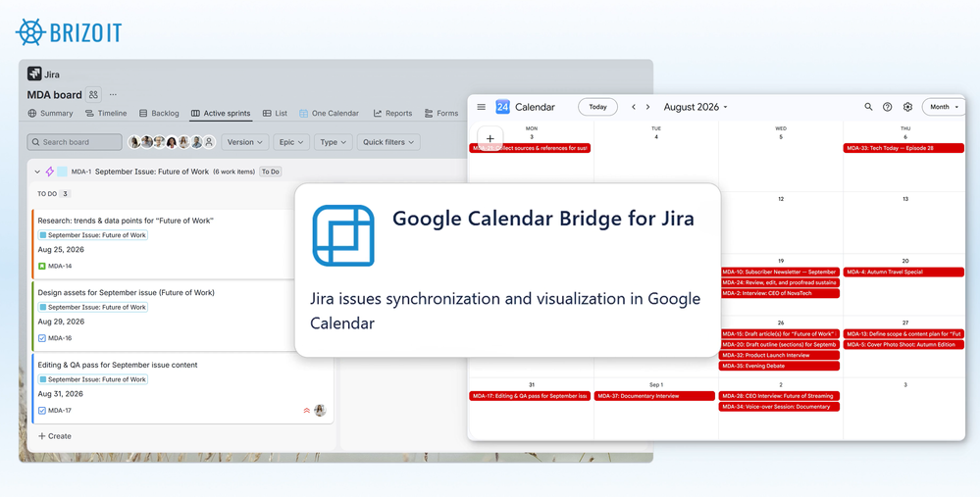Viewport: 980px width, 497px height.
Task: Select the Active sprints tab
Action: [x=221, y=113]
